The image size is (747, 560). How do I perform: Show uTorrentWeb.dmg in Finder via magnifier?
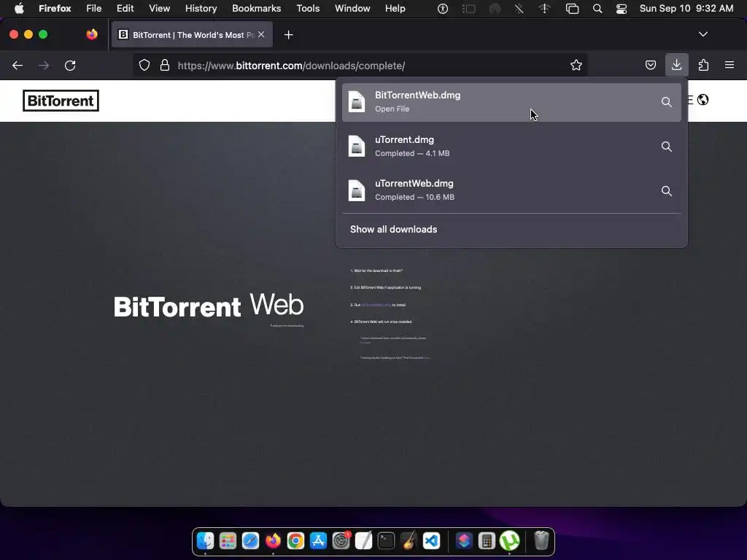click(667, 191)
